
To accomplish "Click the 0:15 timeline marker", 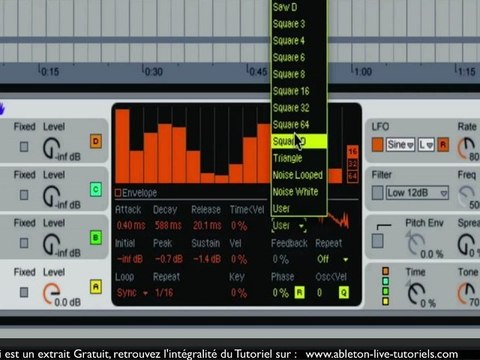I will coord(49,71).
